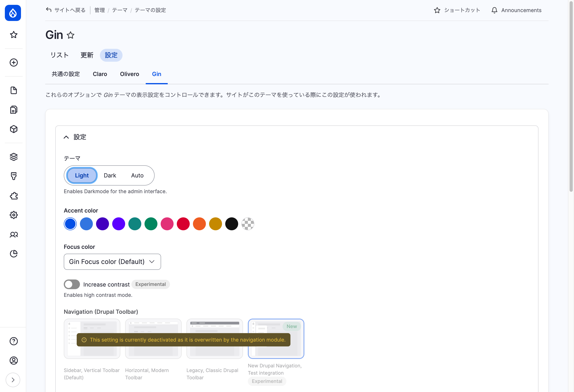Open the Olivero secondary tab
574x392 pixels.
click(x=129, y=74)
